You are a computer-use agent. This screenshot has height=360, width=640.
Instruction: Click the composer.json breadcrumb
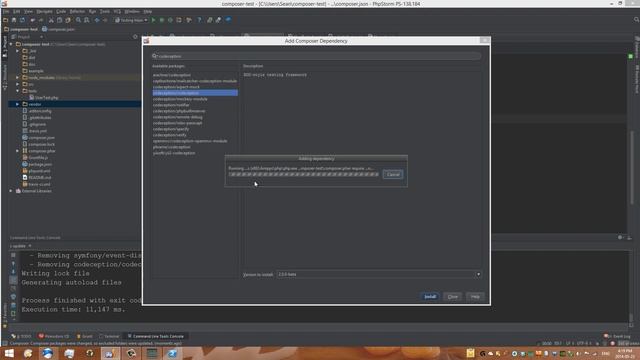[x=59, y=29]
